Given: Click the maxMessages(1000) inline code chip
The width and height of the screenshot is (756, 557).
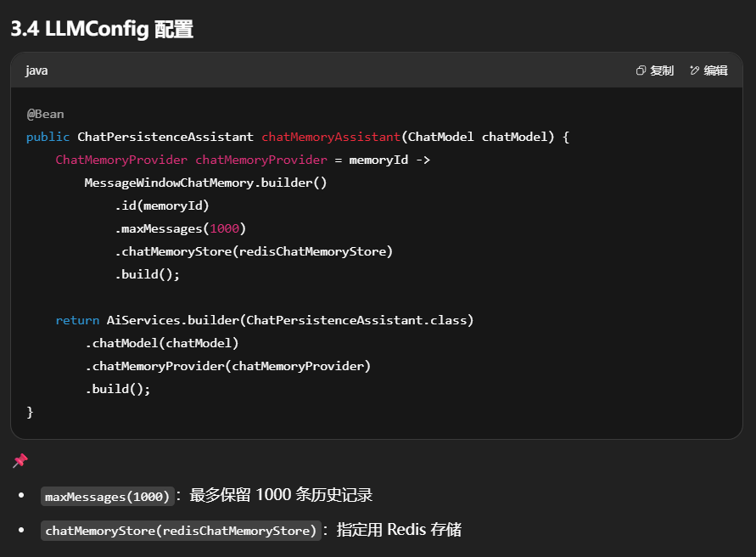Looking at the screenshot, I should [x=108, y=496].
